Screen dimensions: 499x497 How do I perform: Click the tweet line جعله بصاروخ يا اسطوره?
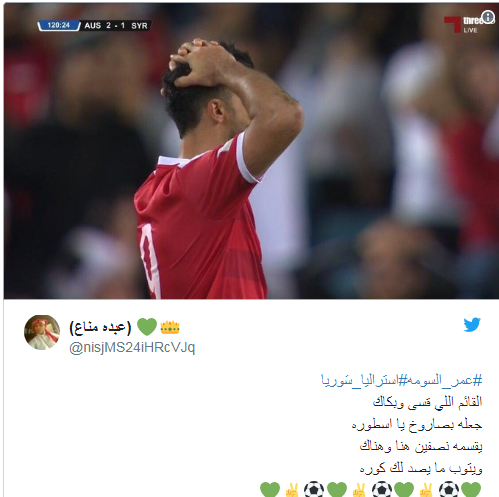[417, 424]
